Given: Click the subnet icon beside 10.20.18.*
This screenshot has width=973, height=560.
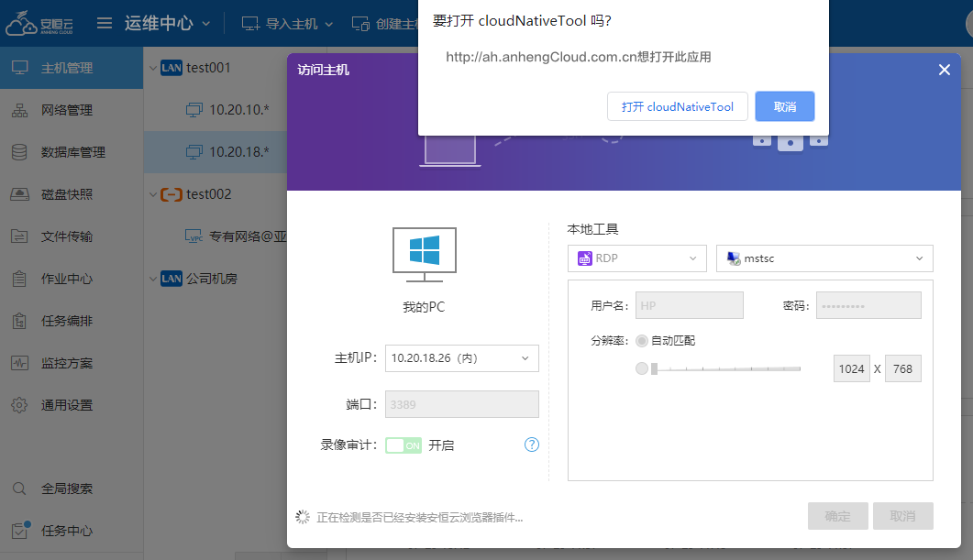Looking at the screenshot, I should click(194, 152).
